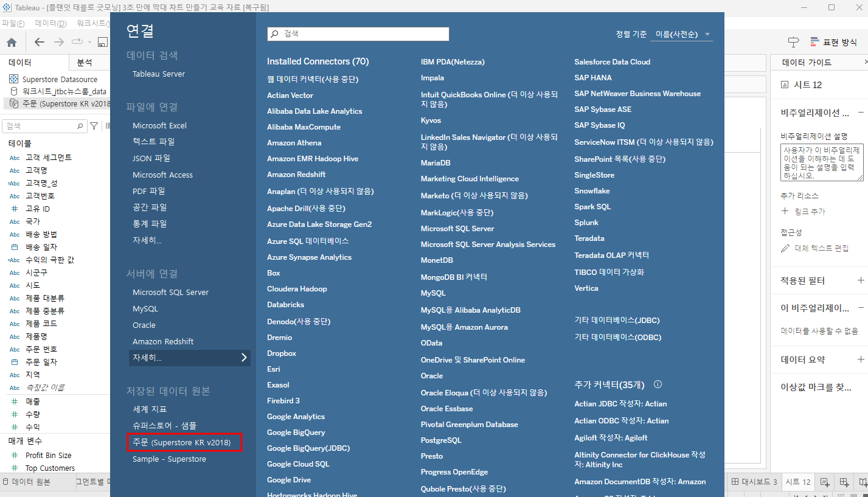Open the 이름(사전순) sort dropdown
Image resolution: width=868 pixels, height=497 pixels.
point(681,35)
